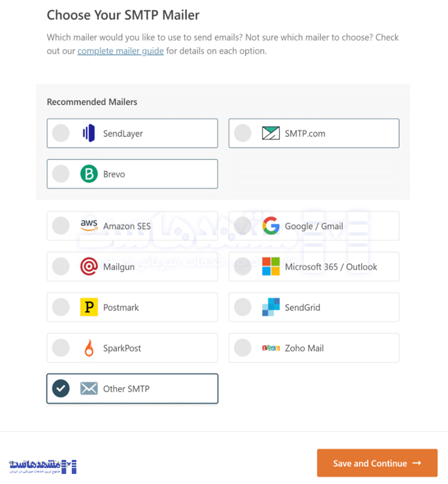The image size is (448, 484).
Task: Click the yellow Postmark icon
Action: (89, 307)
